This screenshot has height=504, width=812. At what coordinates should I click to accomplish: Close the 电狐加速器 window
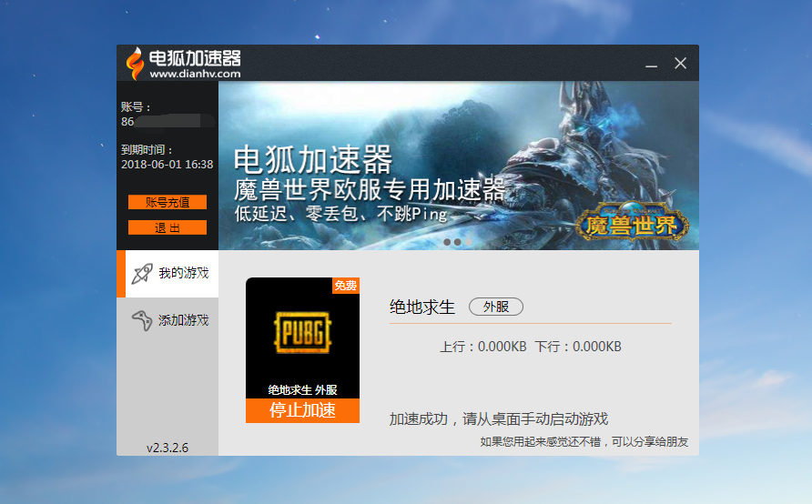click(x=680, y=64)
